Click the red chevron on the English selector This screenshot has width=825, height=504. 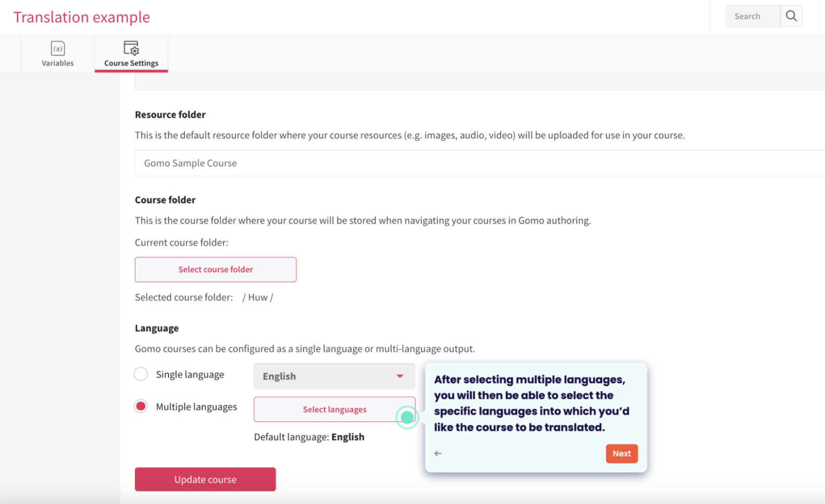click(x=399, y=376)
